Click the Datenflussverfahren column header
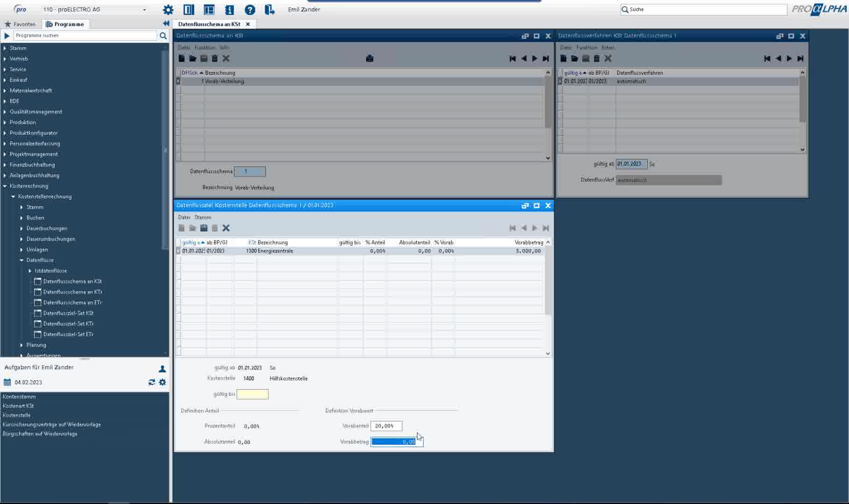The height and width of the screenshot is (504, 849). coord(640,73)
